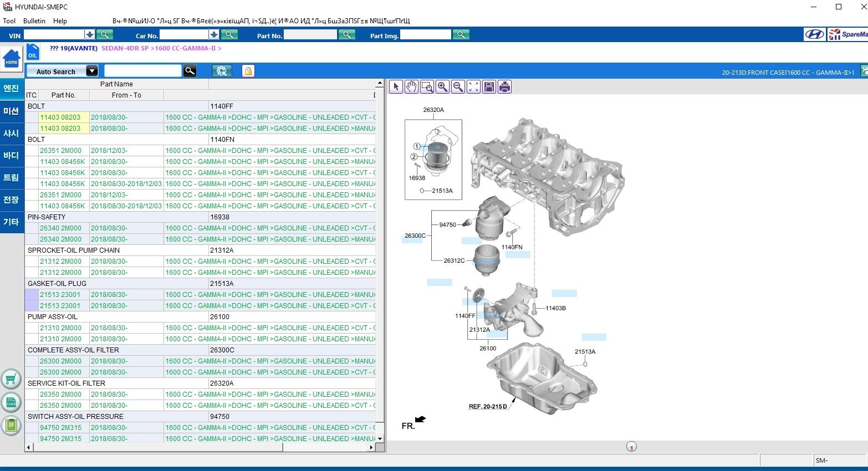868x471 pixels.
Task: Select PIN-SAFETY 16938 group header
Action: pos(200,217)
